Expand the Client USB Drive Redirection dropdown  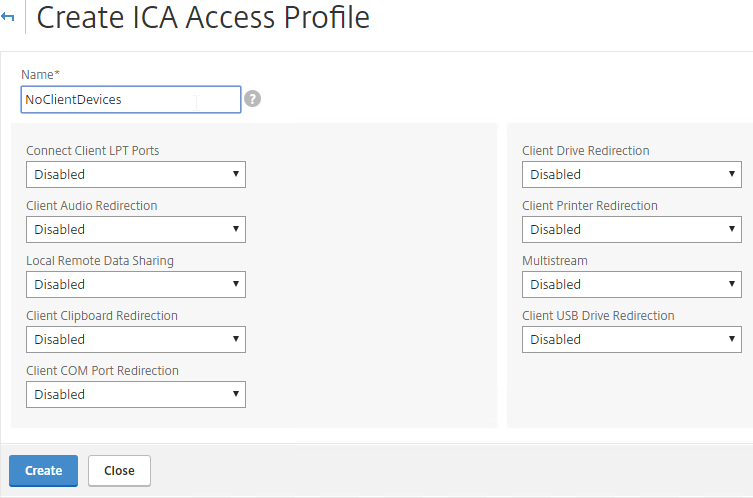pos(632,340)
